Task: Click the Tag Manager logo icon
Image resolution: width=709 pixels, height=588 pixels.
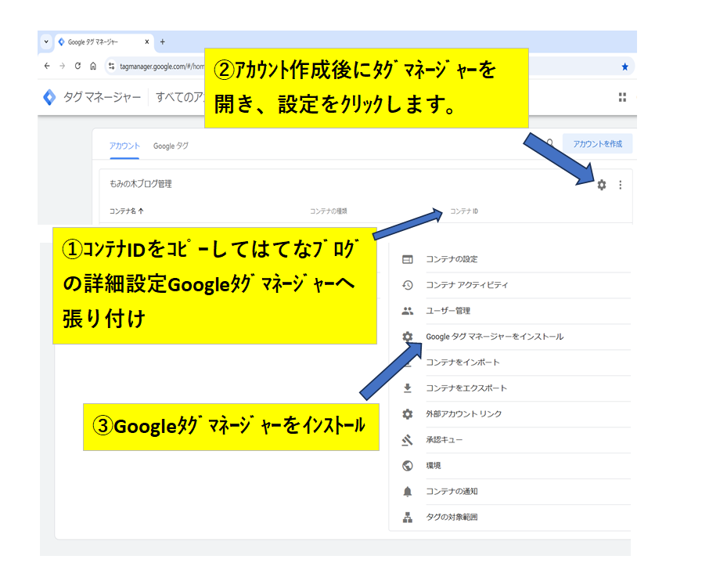Action: 49,97
